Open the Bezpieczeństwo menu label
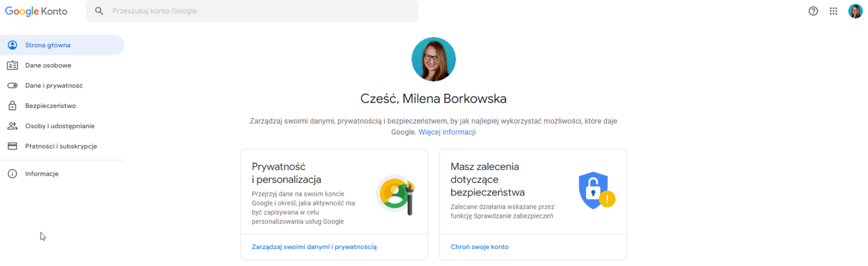This screenshot has width=868, height=266. point(50,106)
